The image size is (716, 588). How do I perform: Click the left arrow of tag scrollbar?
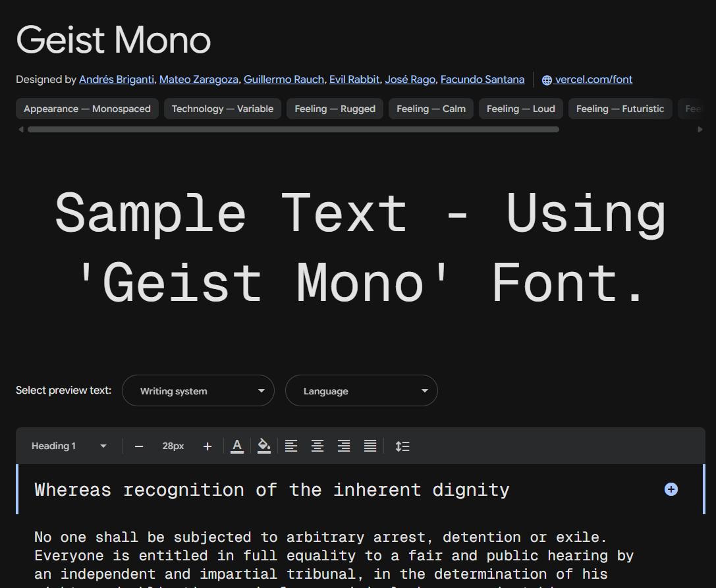point(21,129)
